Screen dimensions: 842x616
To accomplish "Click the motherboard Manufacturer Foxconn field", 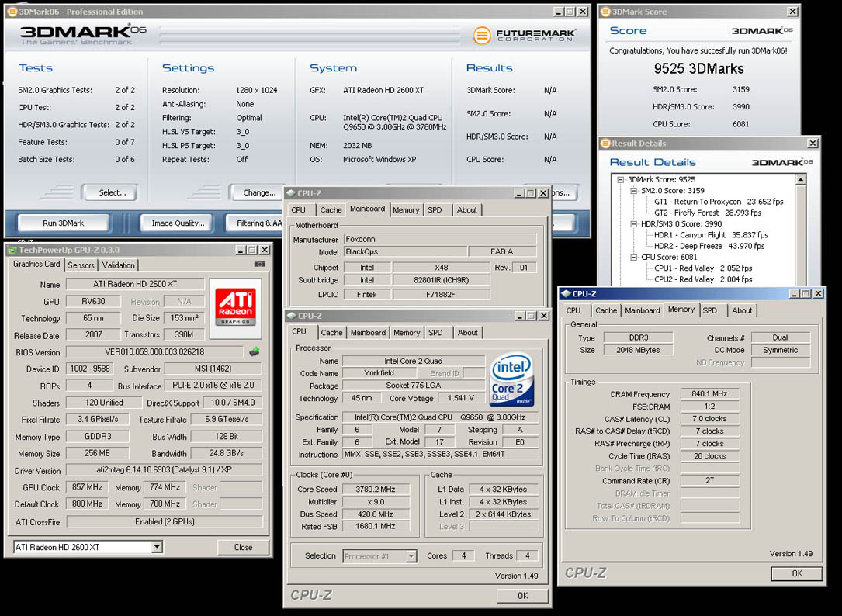I will point(440,239).
